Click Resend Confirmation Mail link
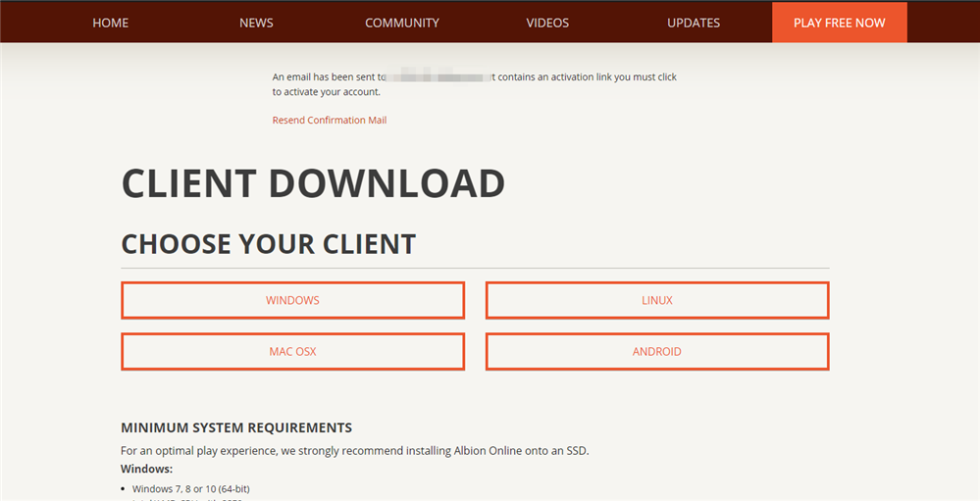Image resolution: width=980 pixels, height=501 pixels. [330, 120]
